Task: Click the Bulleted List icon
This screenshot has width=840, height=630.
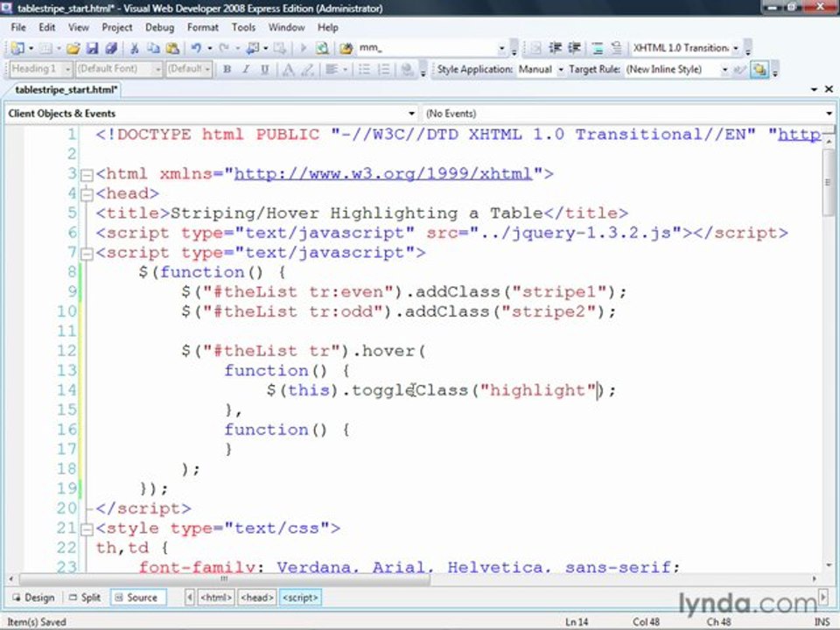Action: (x=364, y=69)
